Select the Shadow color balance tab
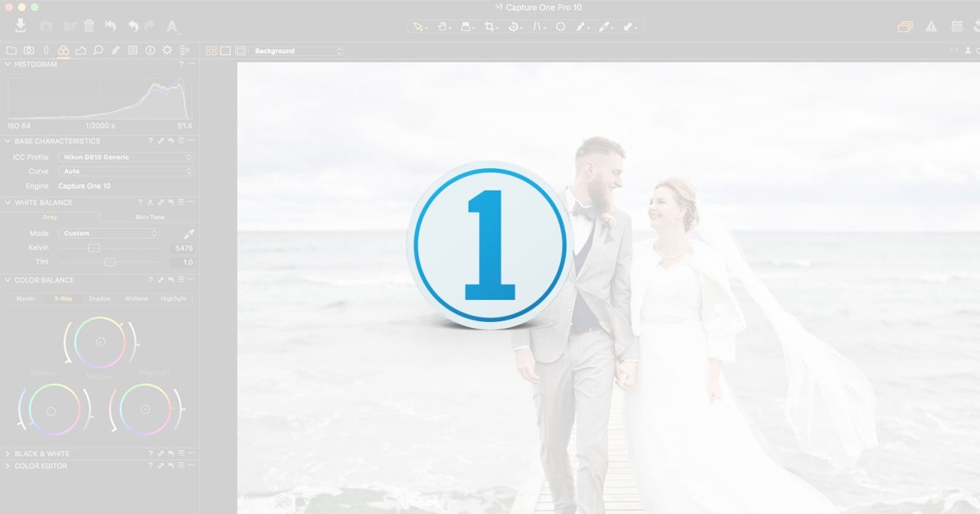 coord(100,298)
